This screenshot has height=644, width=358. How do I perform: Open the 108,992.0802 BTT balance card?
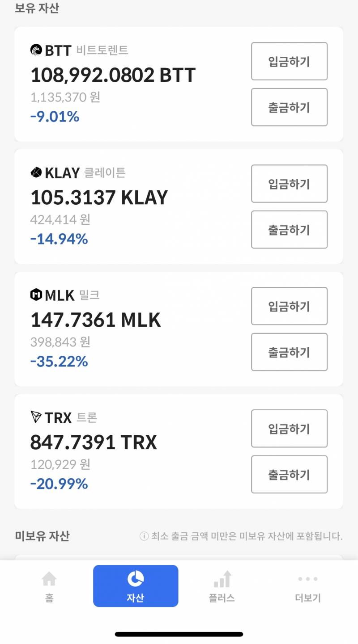[179, 84]
